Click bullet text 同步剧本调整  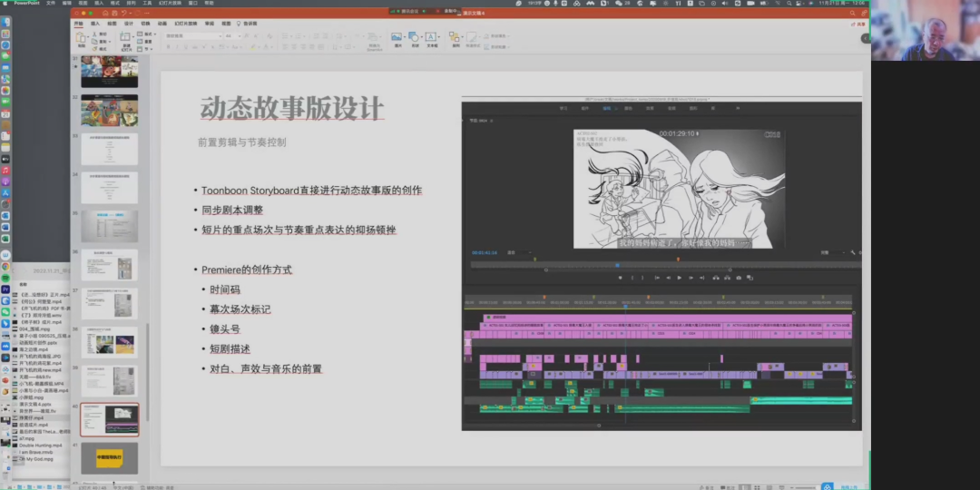point(232,210)
